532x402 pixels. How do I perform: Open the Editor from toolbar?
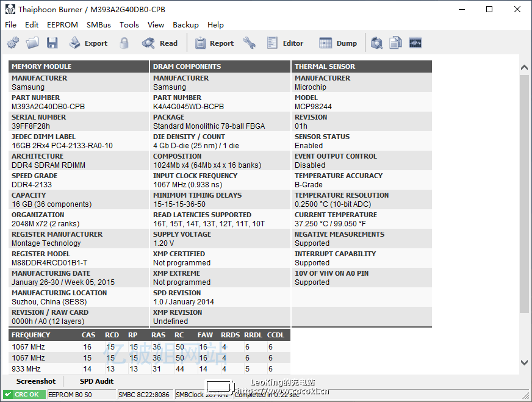[x=285, y=43]
